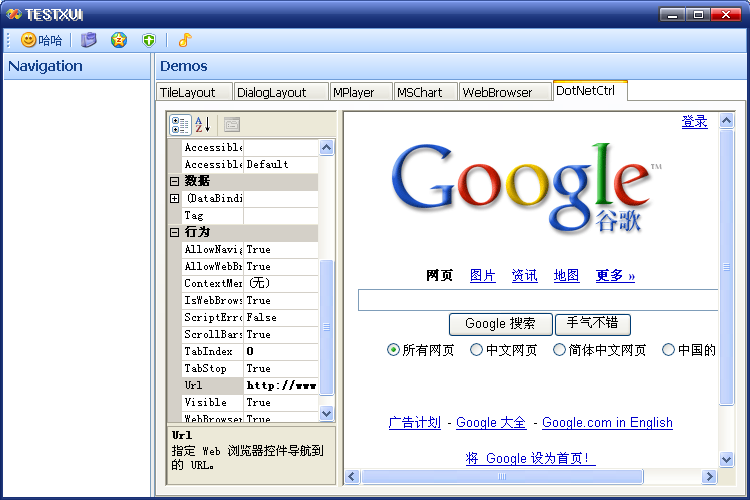The height and width of the screenshot is (500, 750).
Task: Open the 地图 link
Action: (x=566, y=276)
